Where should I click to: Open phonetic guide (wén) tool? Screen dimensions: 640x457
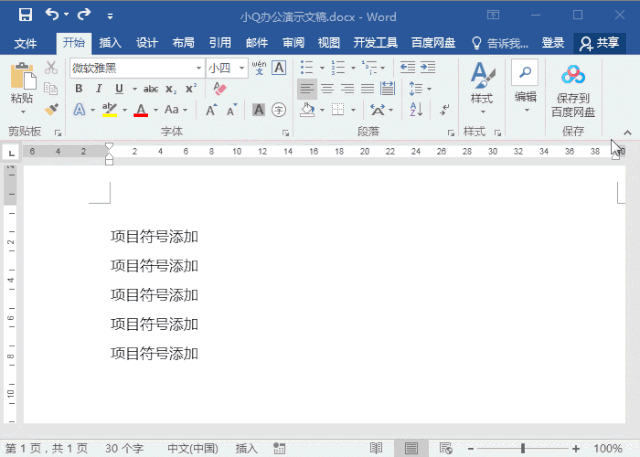pyautogui.click(x=259, y=67)
